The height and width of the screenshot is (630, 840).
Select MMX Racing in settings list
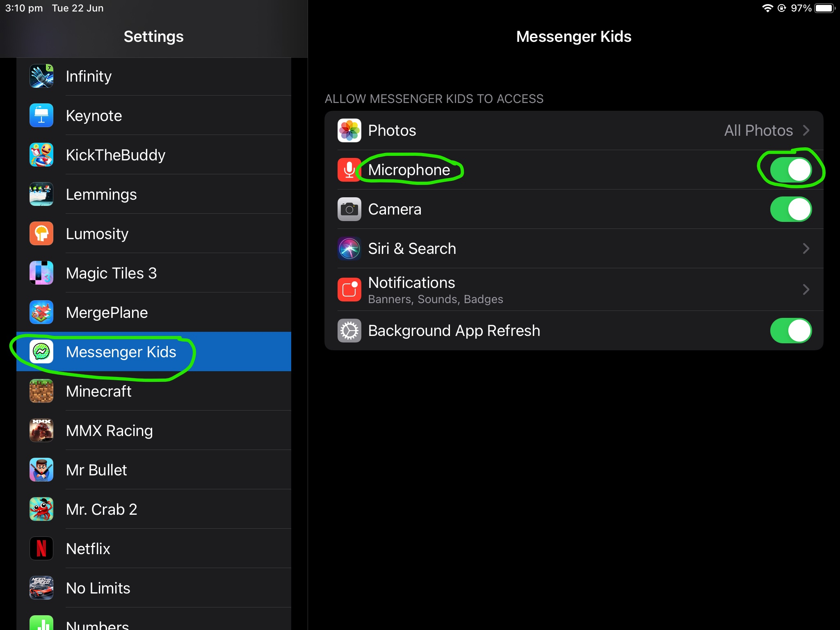click(x=110, y=431)
